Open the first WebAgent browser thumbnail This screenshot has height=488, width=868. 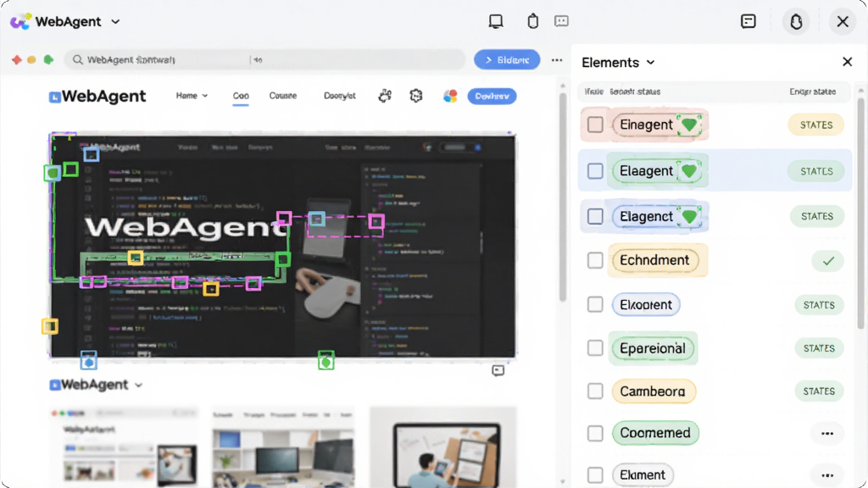pos(124,447)
